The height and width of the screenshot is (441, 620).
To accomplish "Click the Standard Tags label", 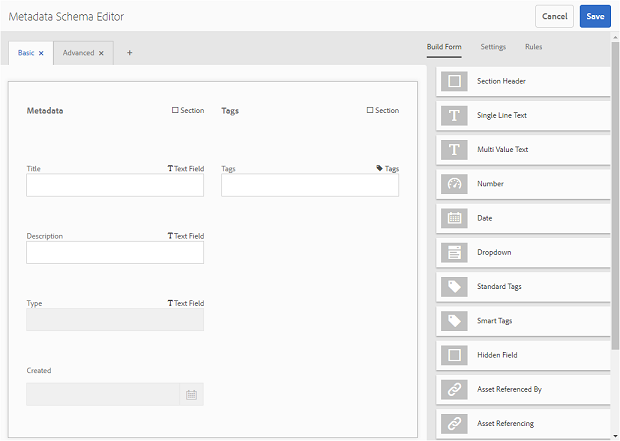I will click(x=499, y=286).
